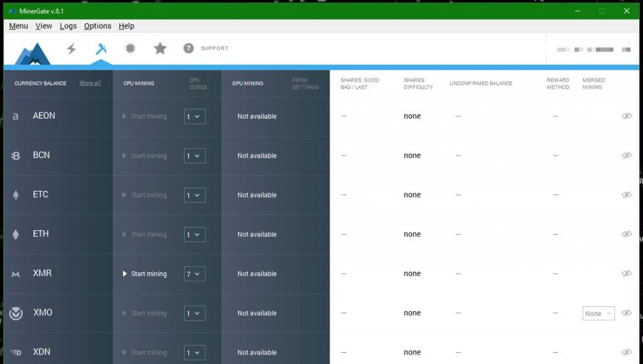This screenshot has height=364, width=643.
Task: Click the ETH currency name
Action: click(41, 233)
